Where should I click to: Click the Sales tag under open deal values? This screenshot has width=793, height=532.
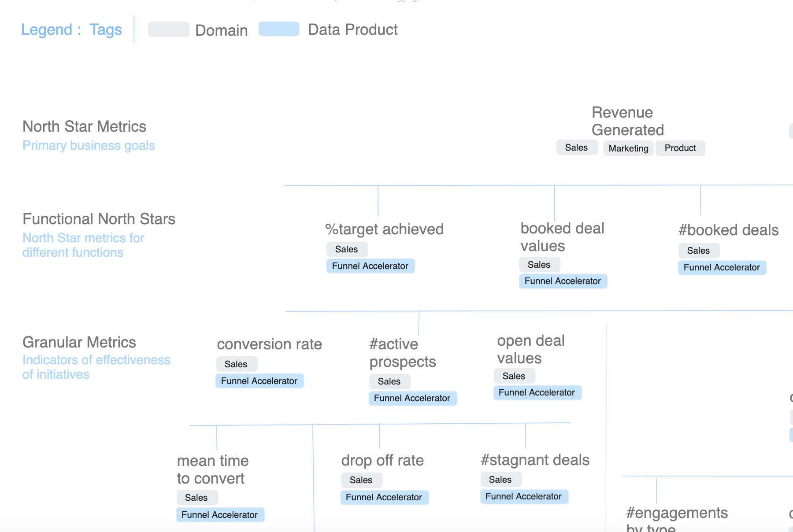pyautogui.click(x=514, y=376)
